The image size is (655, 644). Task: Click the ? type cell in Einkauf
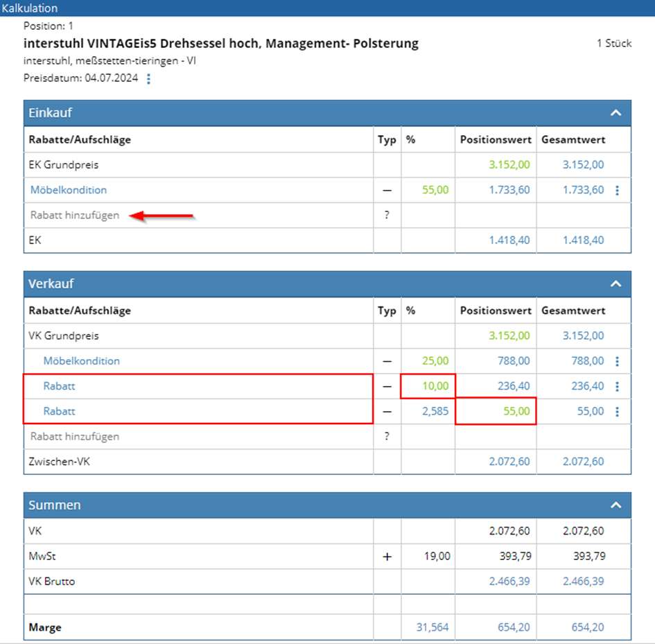[x=387, y=215]
